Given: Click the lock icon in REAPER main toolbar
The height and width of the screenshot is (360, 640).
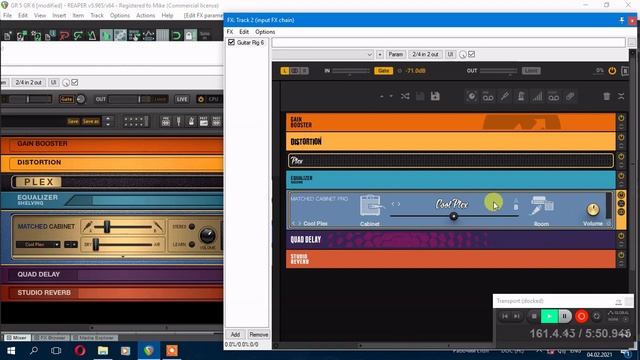Looking at the screenshot, I should click(189, 36).
